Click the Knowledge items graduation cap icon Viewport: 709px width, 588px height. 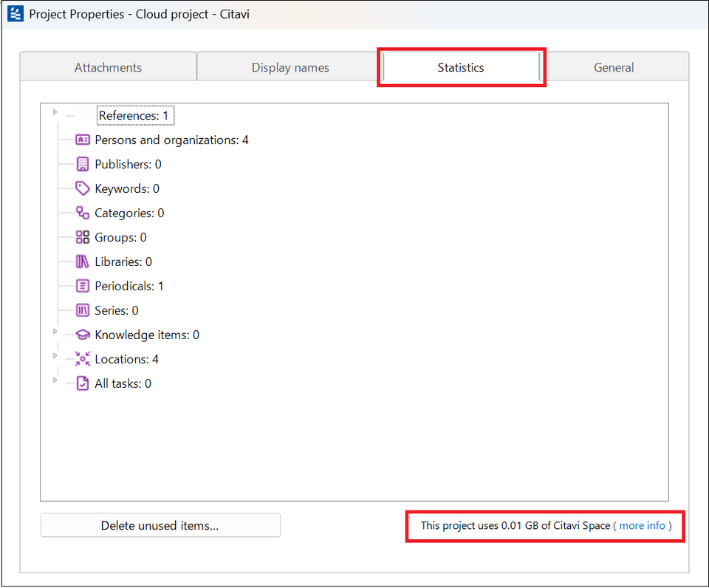point(82,335)
